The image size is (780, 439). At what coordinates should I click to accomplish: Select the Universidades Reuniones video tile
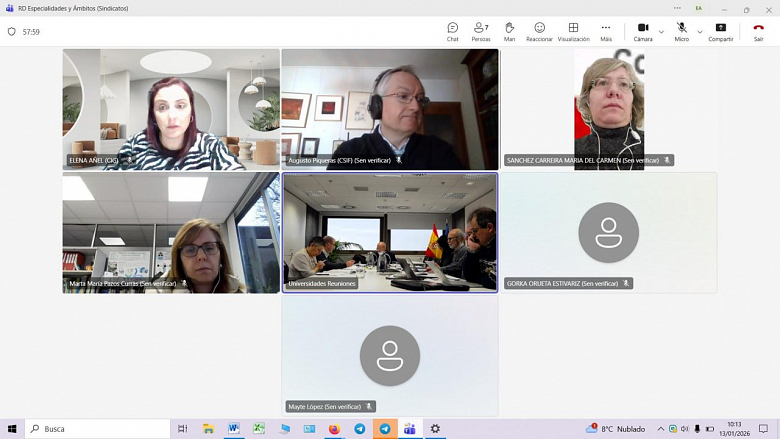[x=389, y=232]
